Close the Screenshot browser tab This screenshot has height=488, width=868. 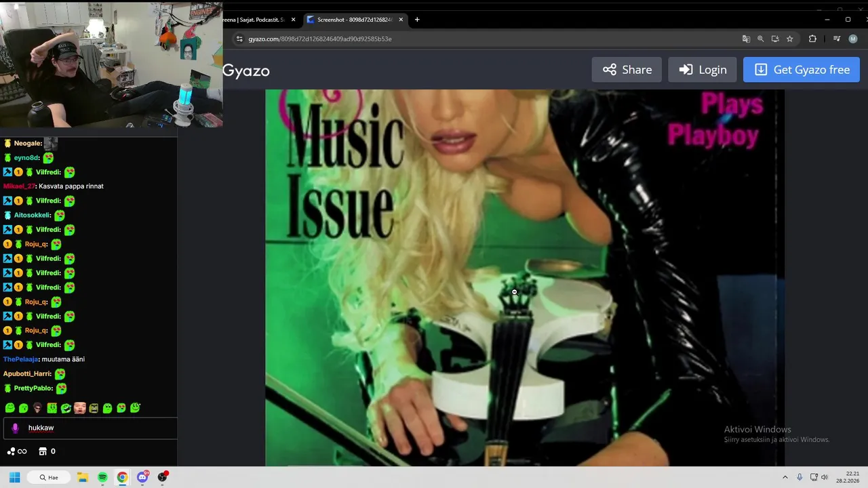(401, 20)
